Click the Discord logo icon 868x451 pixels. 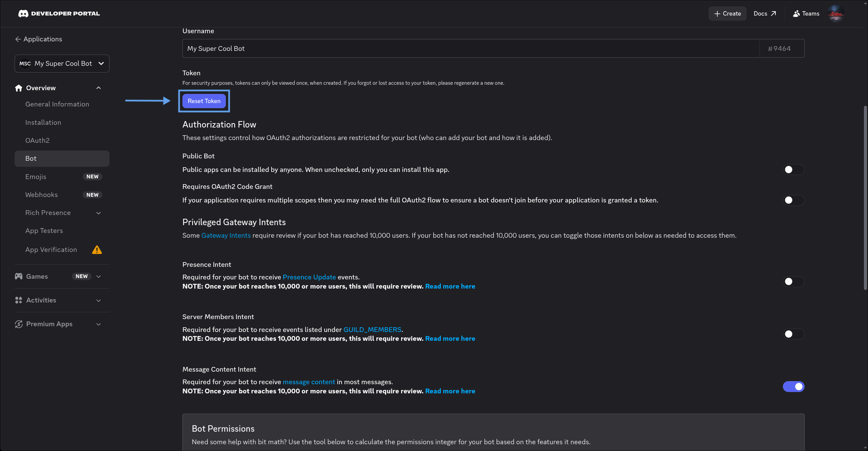click(x=23, y=14)
